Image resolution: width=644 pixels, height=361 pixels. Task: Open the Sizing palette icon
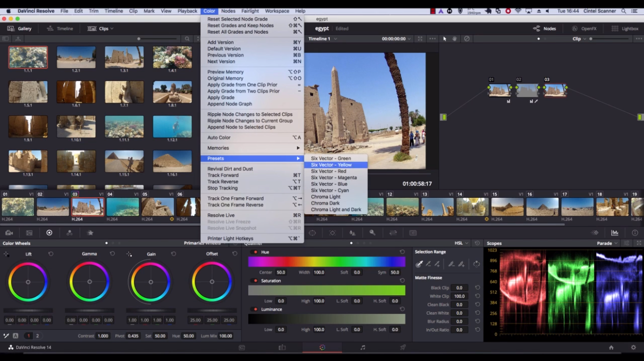(x=393, y=233)
